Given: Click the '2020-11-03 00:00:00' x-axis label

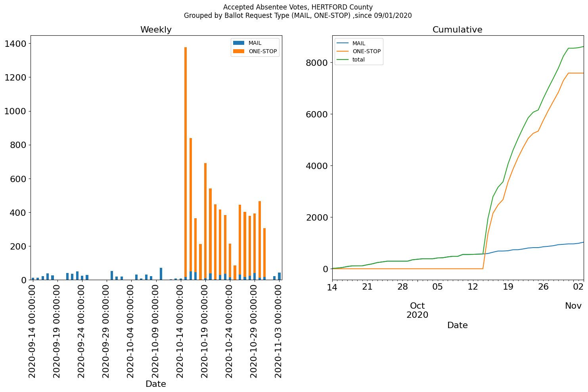Looking at the screenshot, I should pyautogui.click(x=279, y=330).
